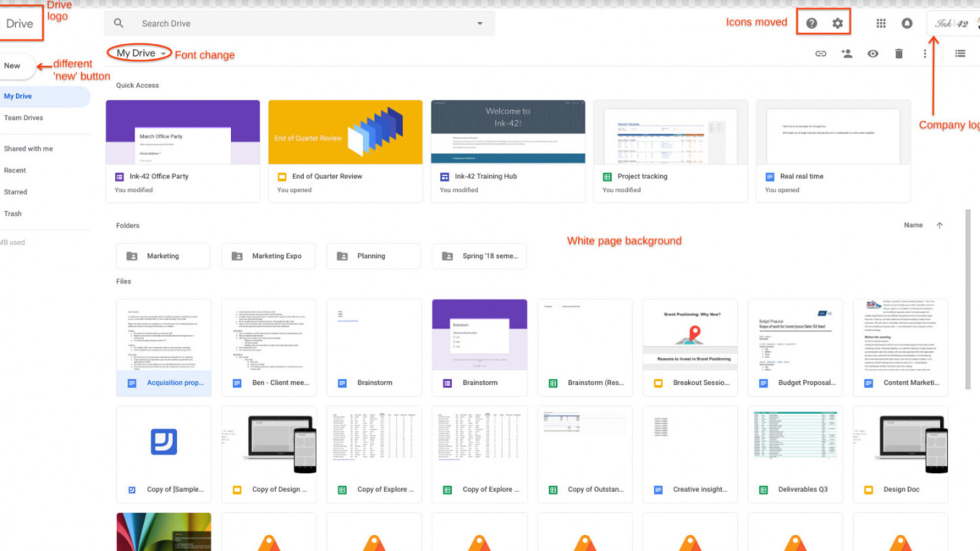Open search options dropdown arrow
The width and height of the screenshot is (980, 551).
tap(480, 24)
